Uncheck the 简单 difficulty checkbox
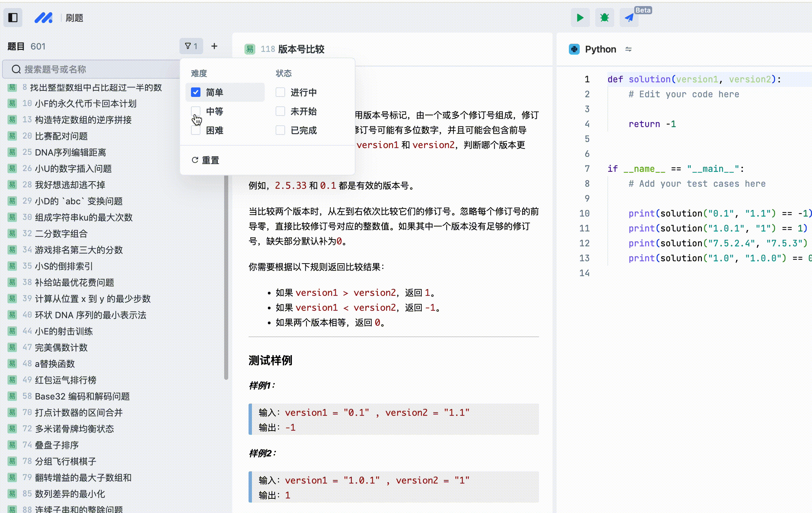 coord(196,92)
